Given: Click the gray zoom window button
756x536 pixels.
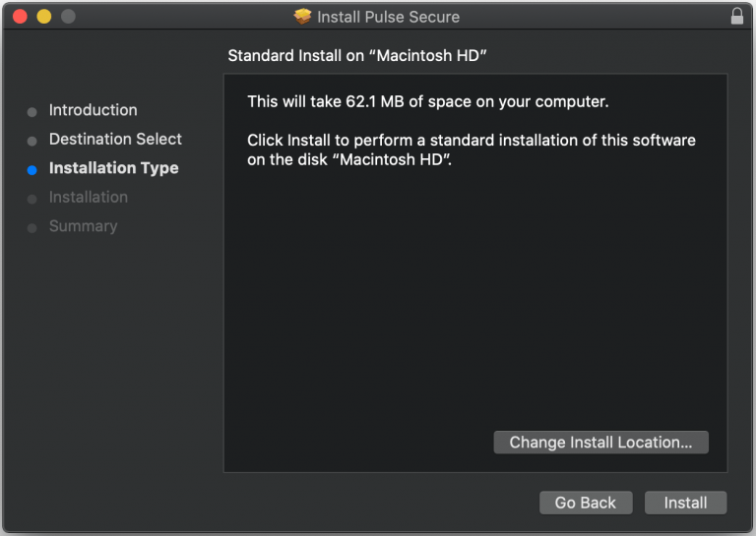Looking at the screenshot, I should tap(67, 17).
